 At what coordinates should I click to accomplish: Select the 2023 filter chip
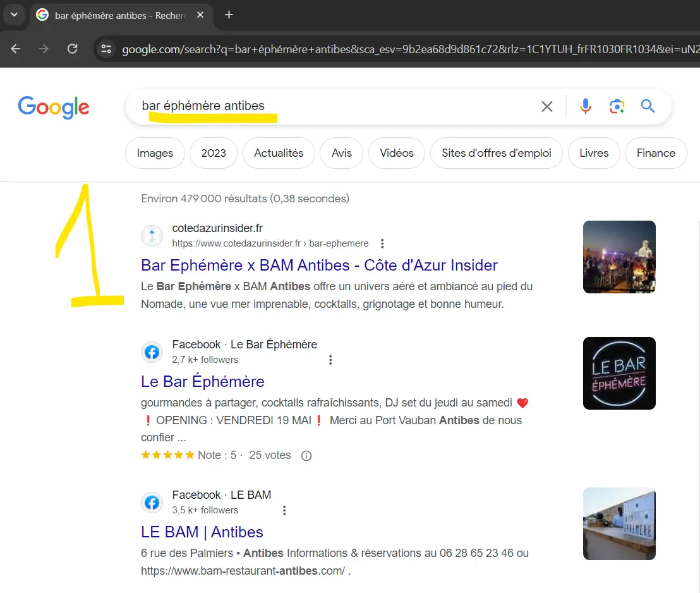tap(214, 153)
